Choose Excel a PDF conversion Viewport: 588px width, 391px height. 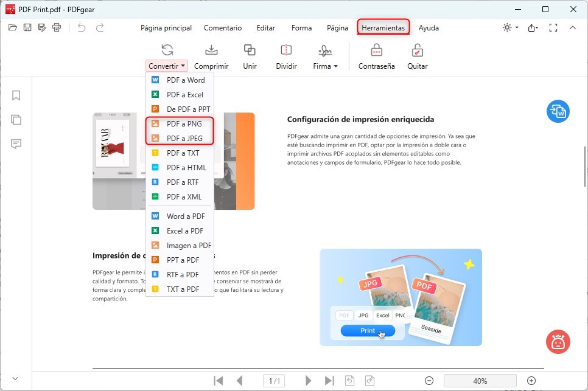(x=180, y=230)
